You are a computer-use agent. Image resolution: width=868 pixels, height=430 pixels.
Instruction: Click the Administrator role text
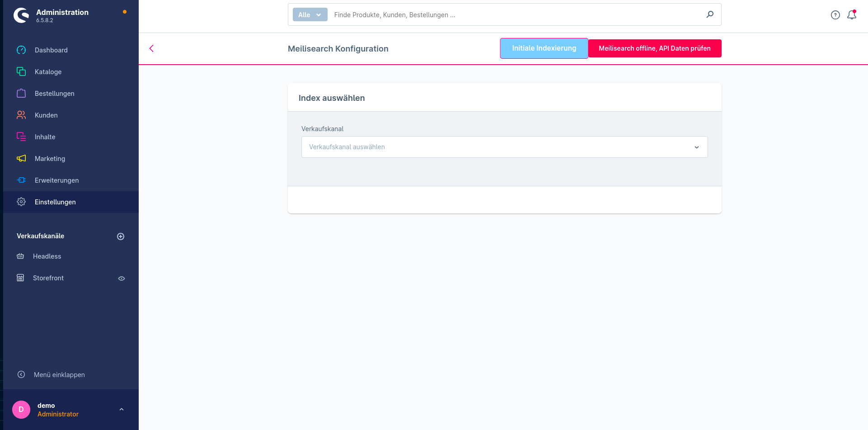pyautogui.click(x=58, y=414)
